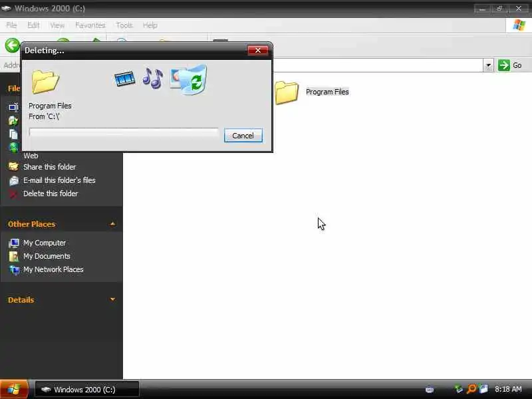Click Delete this folder
The width and height of the screenshot is (532, 399).
51,194
